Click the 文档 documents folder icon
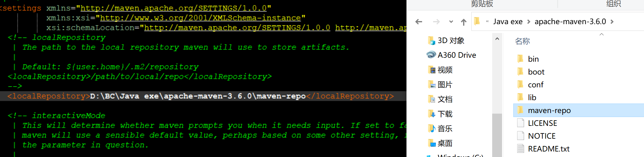 tap(432, 99)
